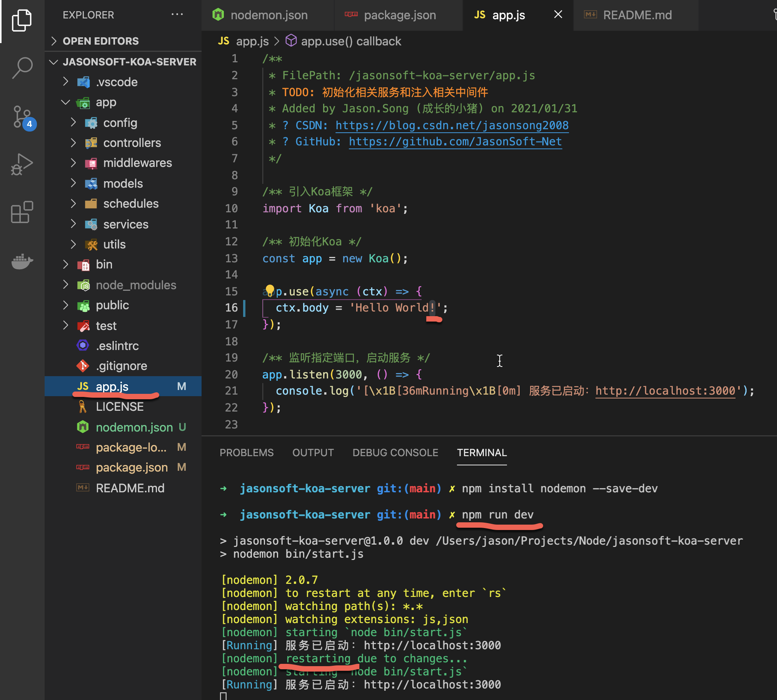
Task: Open the Docker view in activity bar
Action: coord(22,261)
